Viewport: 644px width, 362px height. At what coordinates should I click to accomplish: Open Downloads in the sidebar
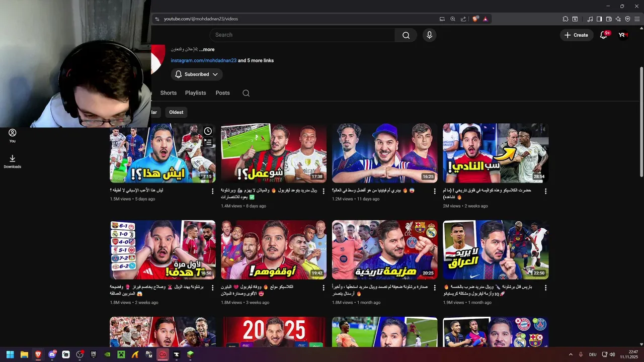tap(13, 161)
